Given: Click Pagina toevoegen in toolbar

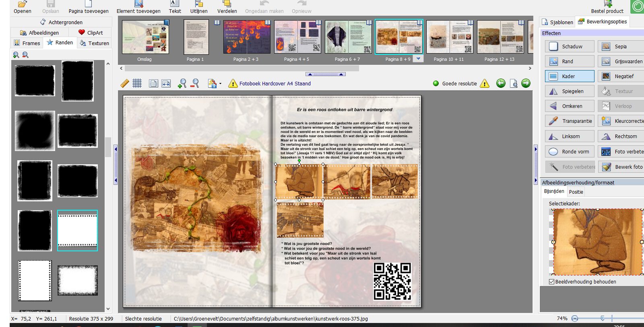Looking at the screenshot, I should pos(88,7).
